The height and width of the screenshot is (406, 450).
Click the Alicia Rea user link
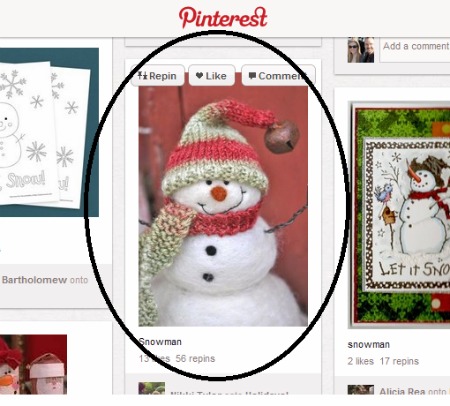pyautogui.click(x=402, y=391)
